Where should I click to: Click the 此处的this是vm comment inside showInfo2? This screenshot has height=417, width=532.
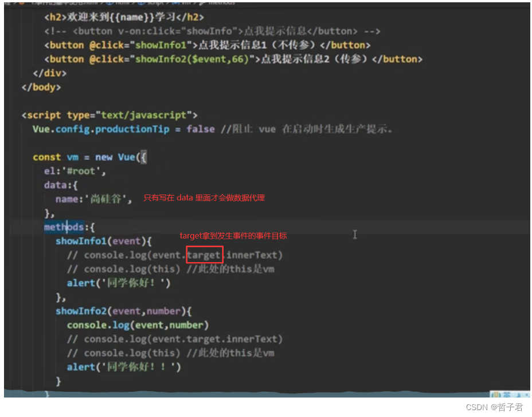coord(230,353)
